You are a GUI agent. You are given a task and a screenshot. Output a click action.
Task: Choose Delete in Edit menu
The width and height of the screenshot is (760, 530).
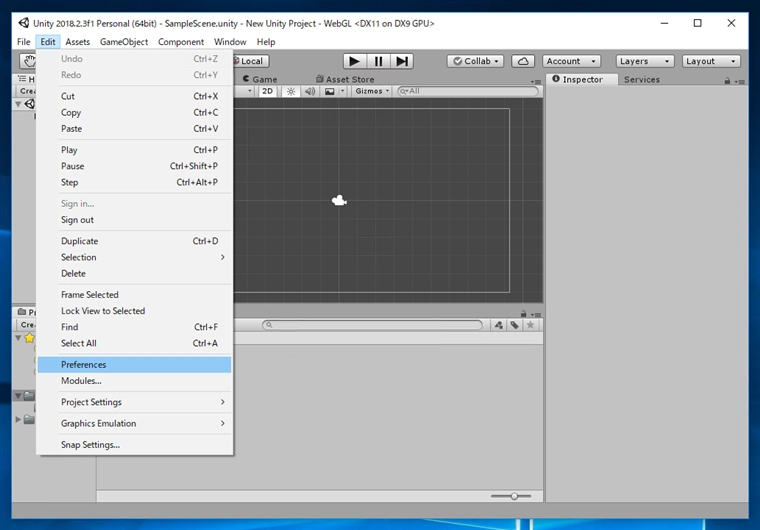(134, 273)
